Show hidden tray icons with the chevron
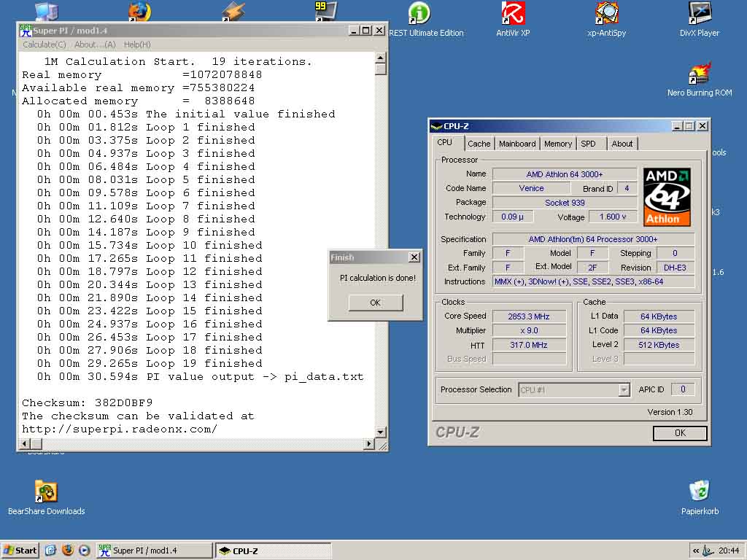 coord(696,551)
